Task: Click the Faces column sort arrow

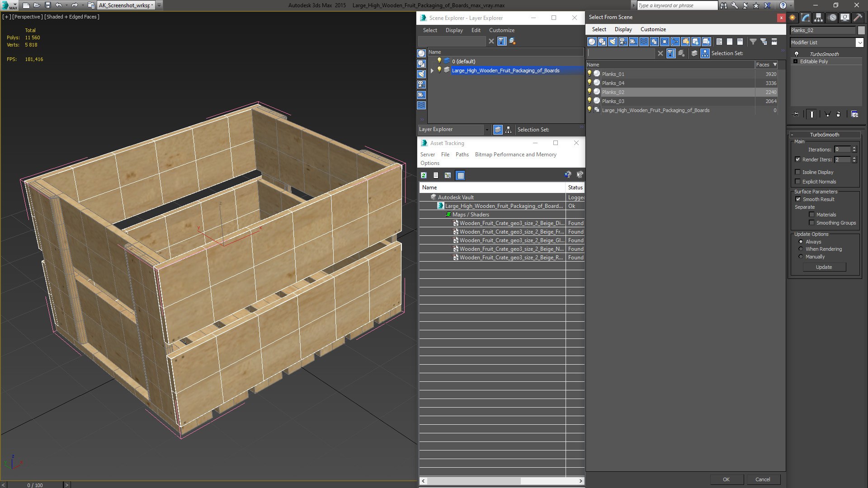Action: pos(775,65)
